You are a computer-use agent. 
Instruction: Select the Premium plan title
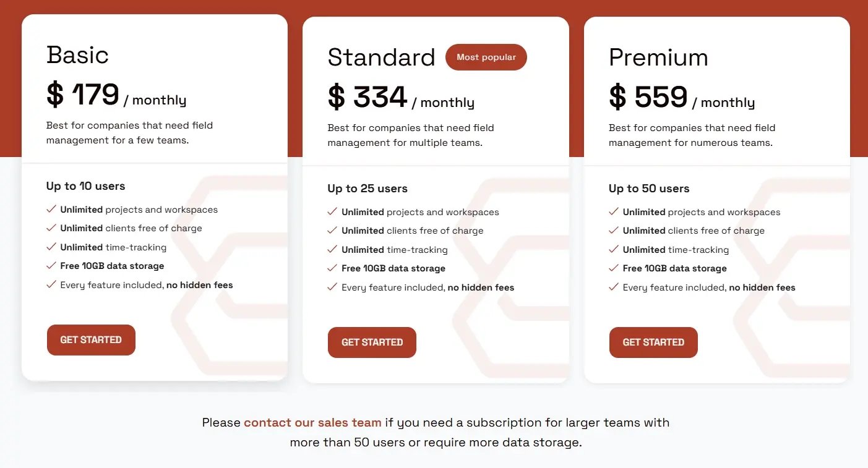[658, 57]
